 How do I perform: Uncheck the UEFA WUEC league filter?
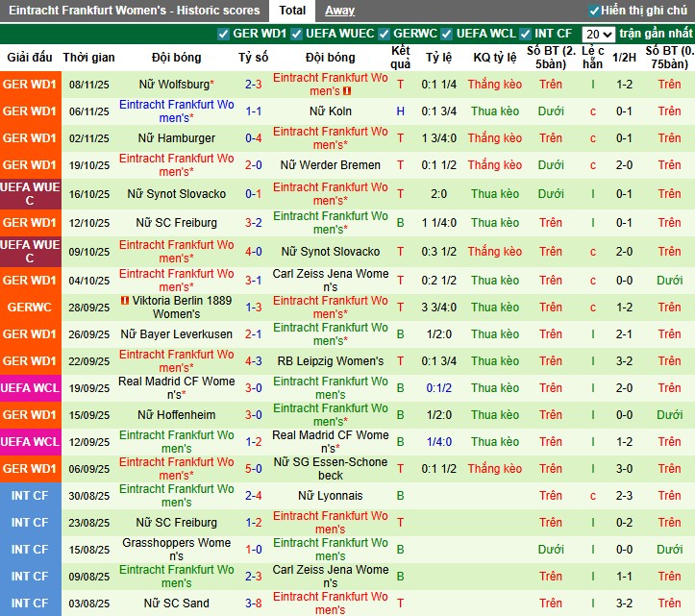[x=298, y=34]
